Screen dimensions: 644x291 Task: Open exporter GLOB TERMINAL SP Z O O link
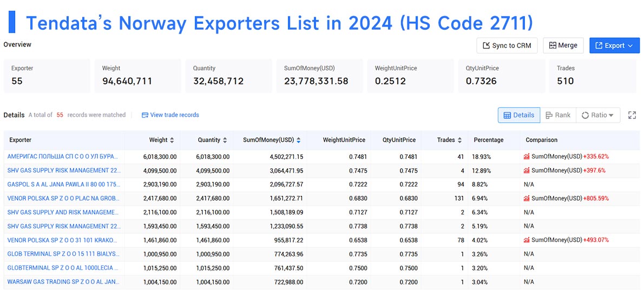click(63, 254)
